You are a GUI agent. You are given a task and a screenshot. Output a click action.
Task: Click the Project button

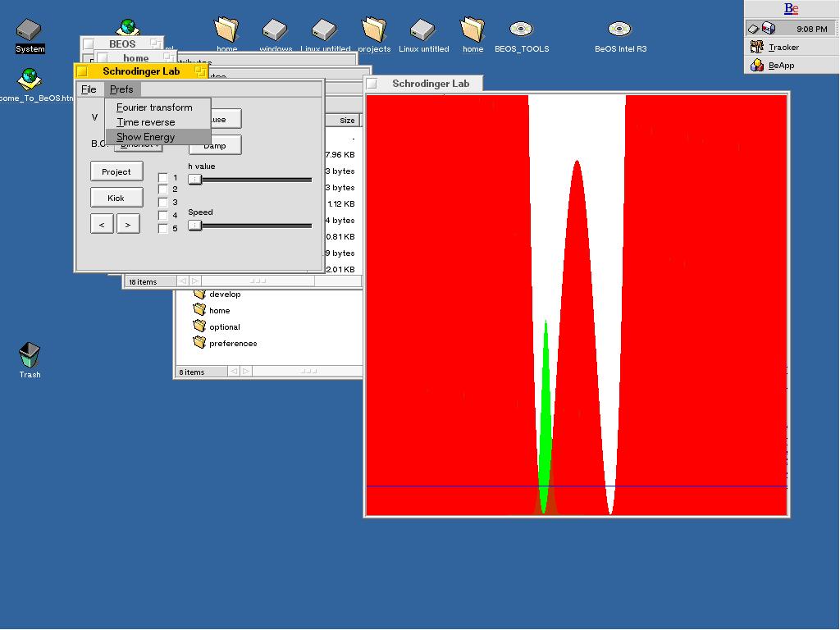click(x=116, y=172)
